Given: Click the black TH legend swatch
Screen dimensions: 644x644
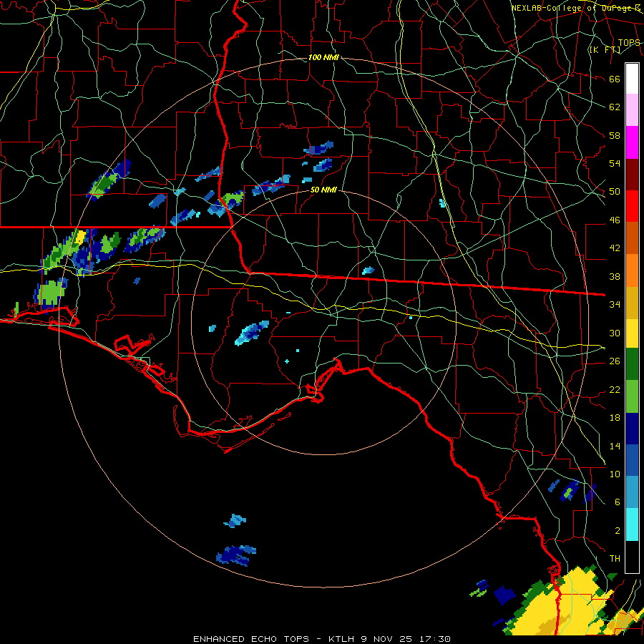Looking at the screenshot, I should tap(632, 557).
